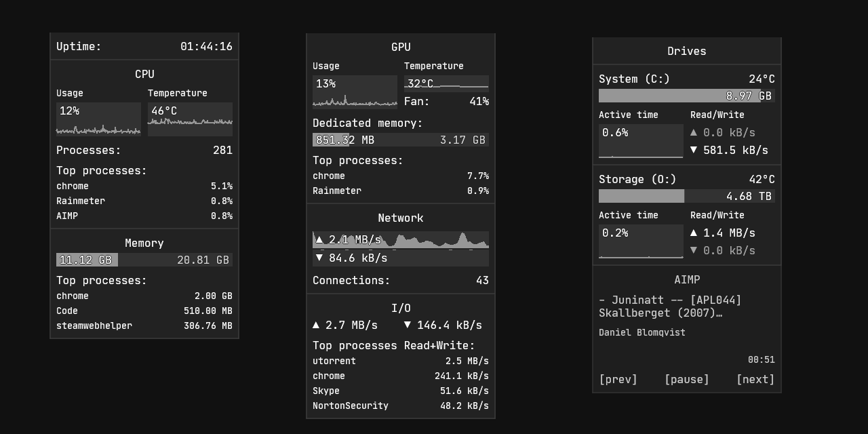Click the CPU temperature graph

190,119
